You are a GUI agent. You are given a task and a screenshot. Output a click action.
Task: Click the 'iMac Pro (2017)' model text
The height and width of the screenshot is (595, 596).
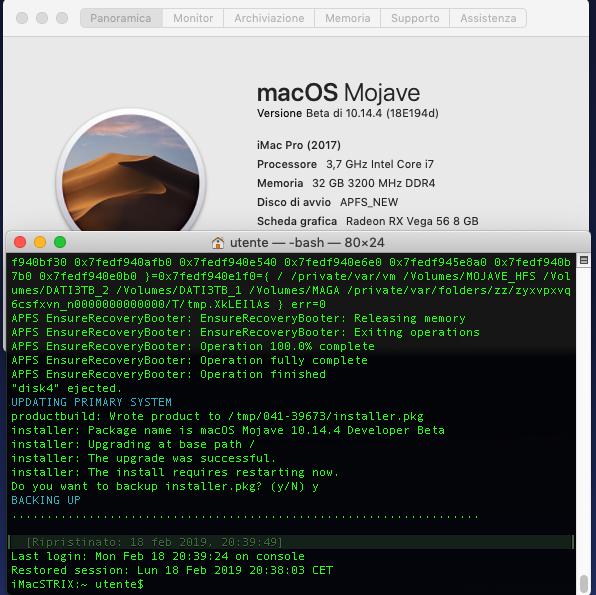click(x=299, y=145)
